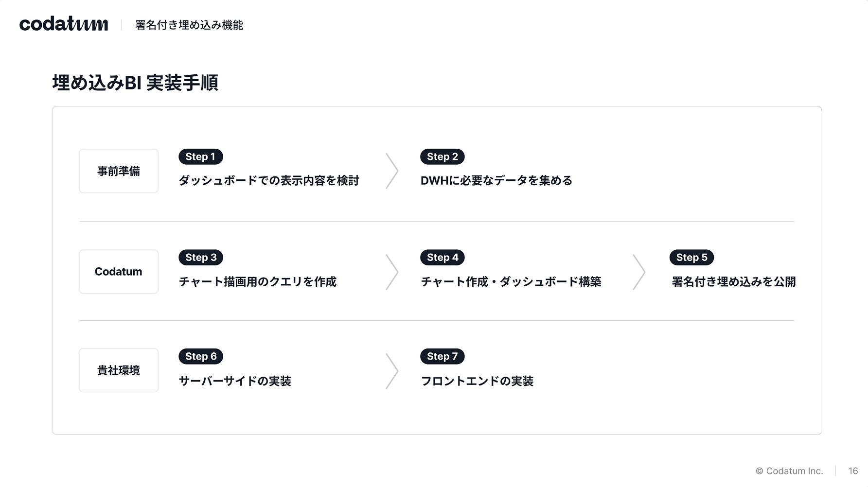
Task: Click the chevron between Step 1 and Step 2
Action: pos(392,171)
